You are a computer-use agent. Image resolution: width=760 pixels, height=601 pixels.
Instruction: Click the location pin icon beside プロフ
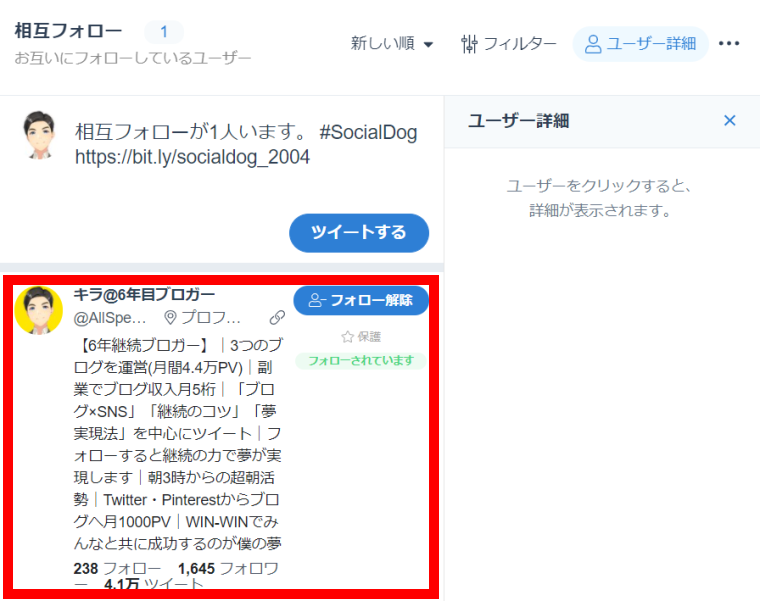pyautogui.click(x=171, y=318)
